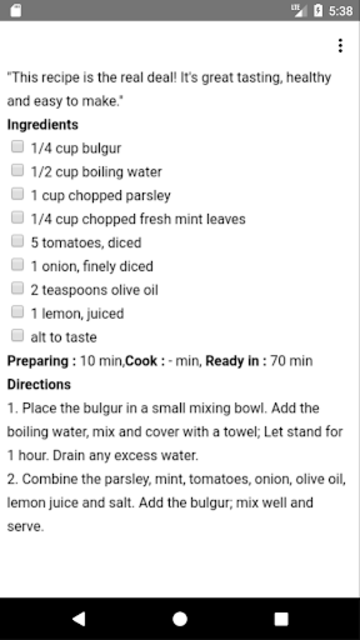The width and height of the screenshot is (360, 640).
Task: Tap the 5:38 clock in status bar
Action: pos(340,11)
